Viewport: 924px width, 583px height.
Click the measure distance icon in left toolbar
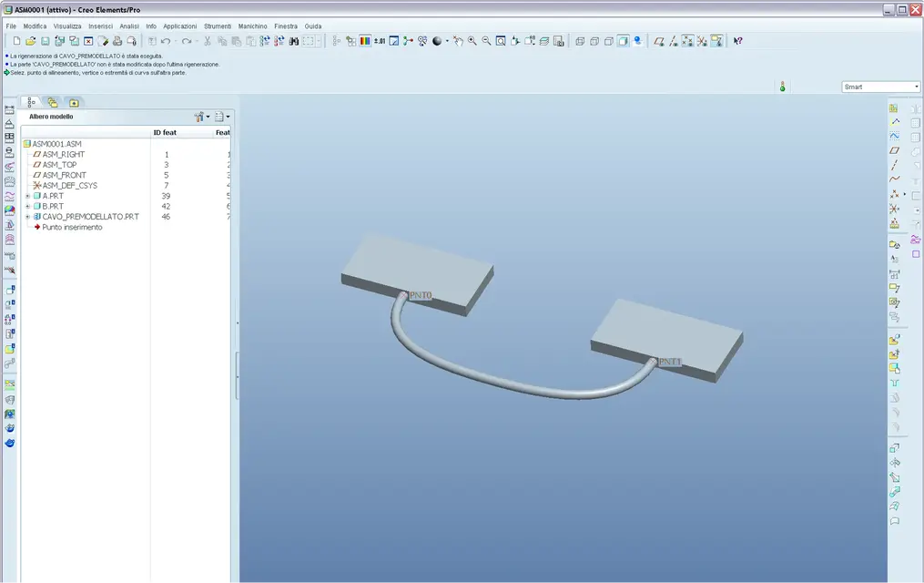(x=9, y=110)
